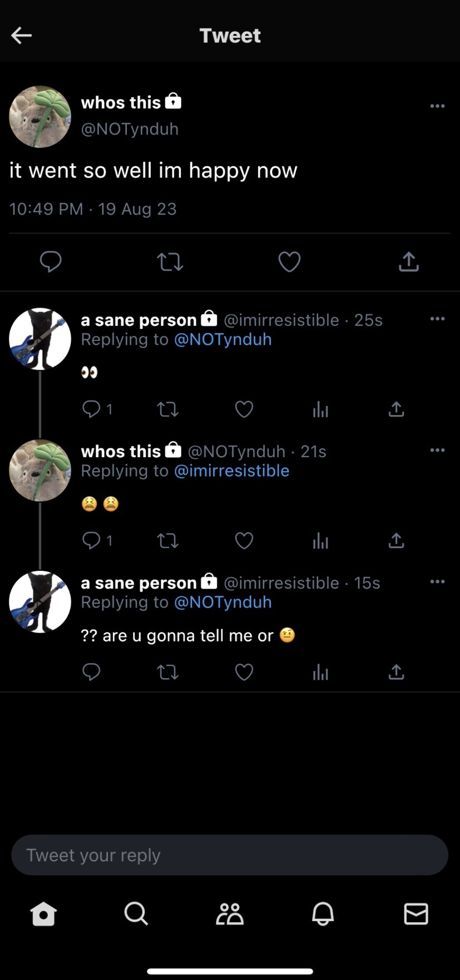The height and width of the screenshot is (980, 460).
Task: Go to the Home tab
Action: click(x=43, y=914)
